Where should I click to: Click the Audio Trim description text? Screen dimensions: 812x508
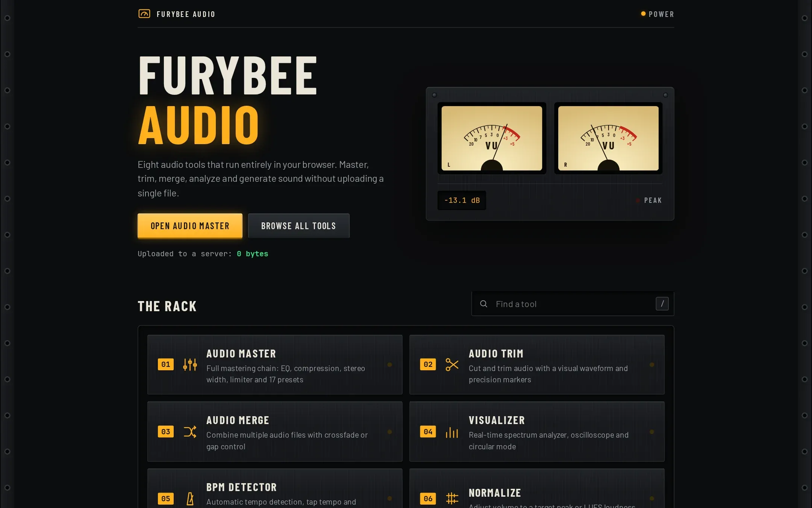tap(548, 374)
